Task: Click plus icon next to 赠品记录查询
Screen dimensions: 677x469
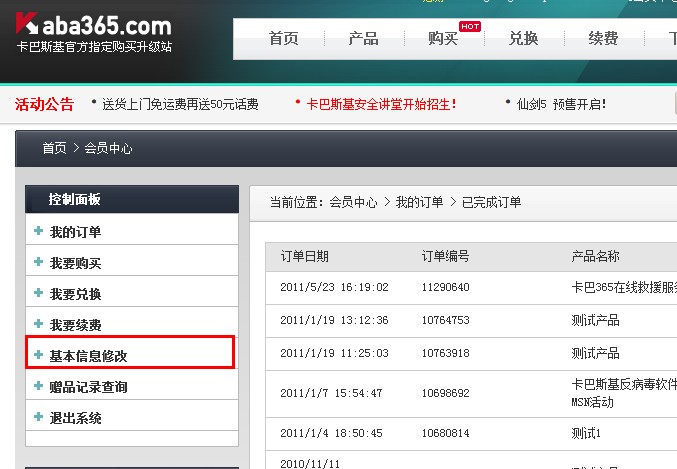Action: click(x=38, y=386)
